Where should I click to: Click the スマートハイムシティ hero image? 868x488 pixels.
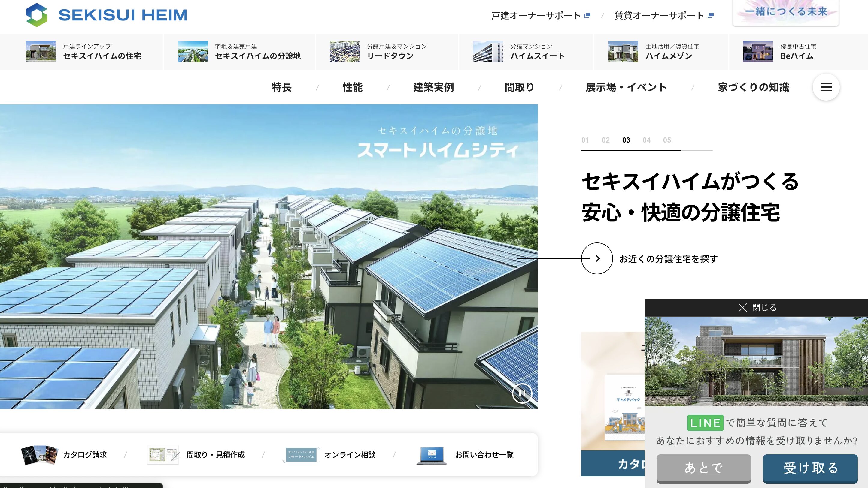click(x=269, y=257)
